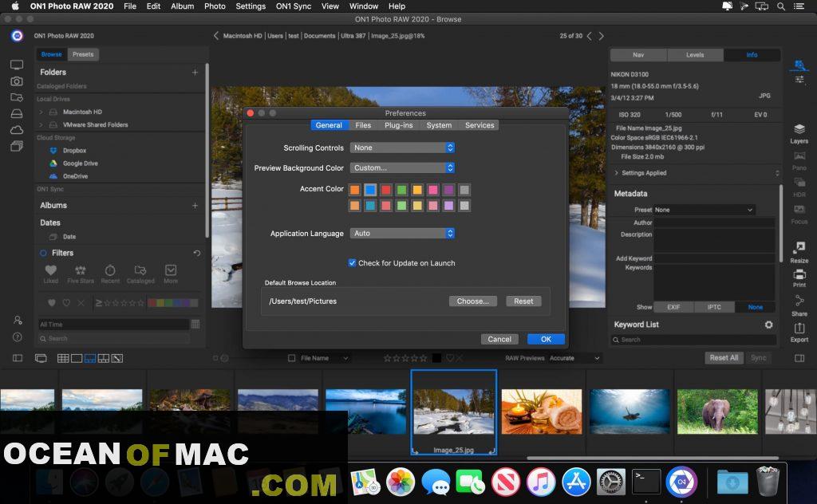Screen dimensions: 817x504
Task: Toggle the Filters enable circle
Action: (43, 253)
